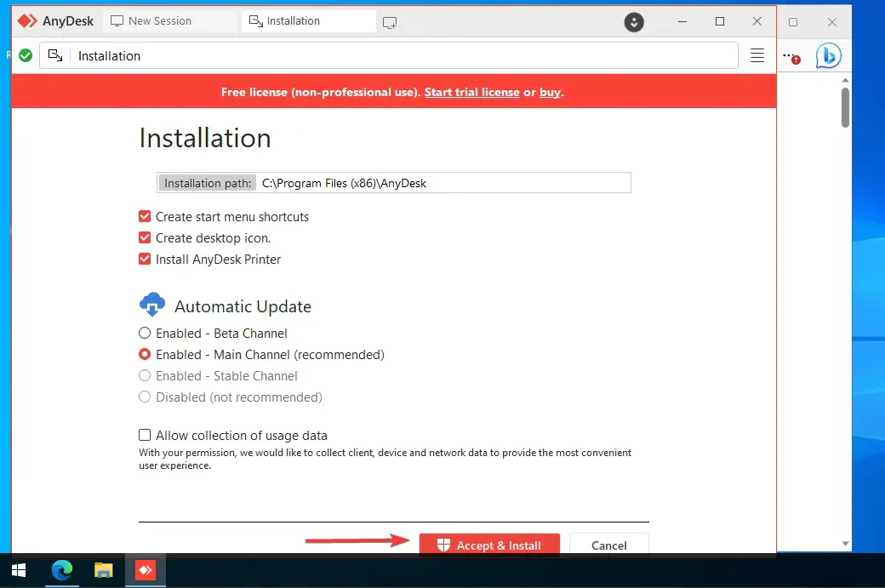Viewport: 885px width, 588px height.
Task: Open a new tab with the plus-monitor icon
Action: point(390,23)
